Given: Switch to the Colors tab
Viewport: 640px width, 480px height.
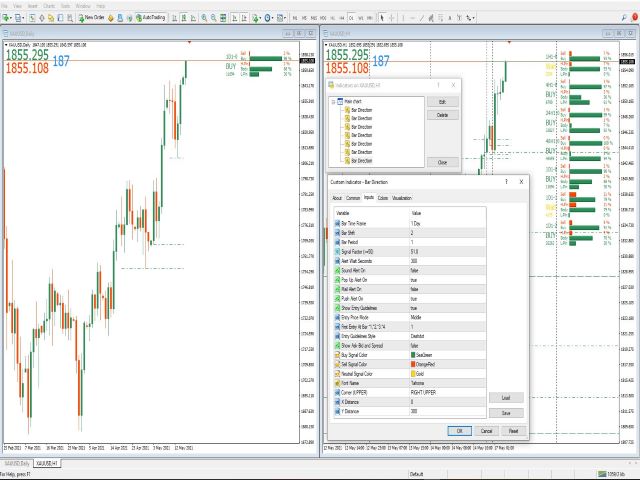Looking at the screenshot, I should [384, 198].
